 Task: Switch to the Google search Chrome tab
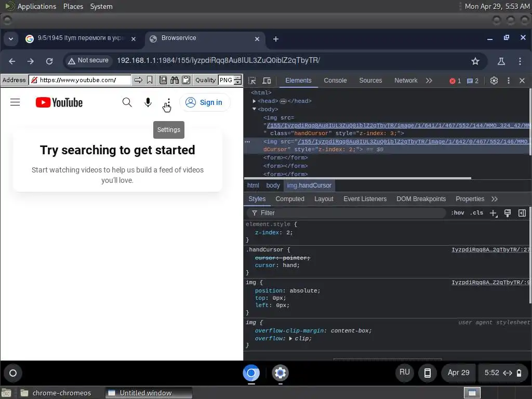point(81,38)
